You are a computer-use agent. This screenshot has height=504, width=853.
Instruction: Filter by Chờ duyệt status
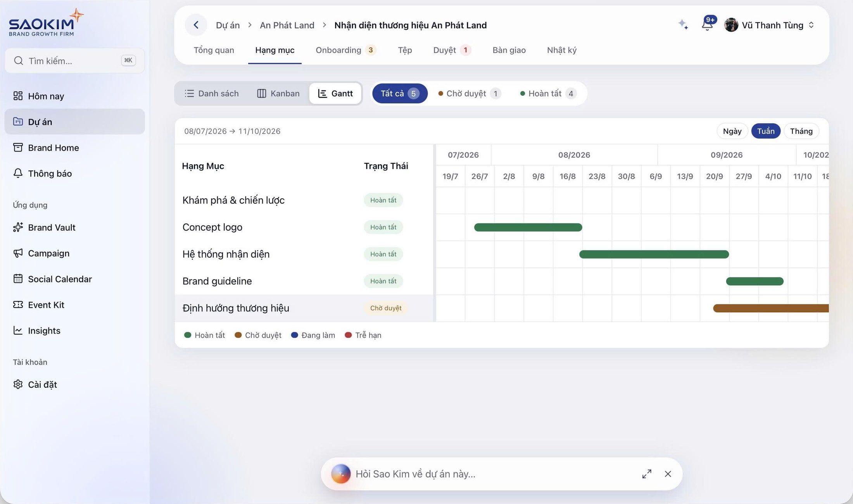click(470, 93)
